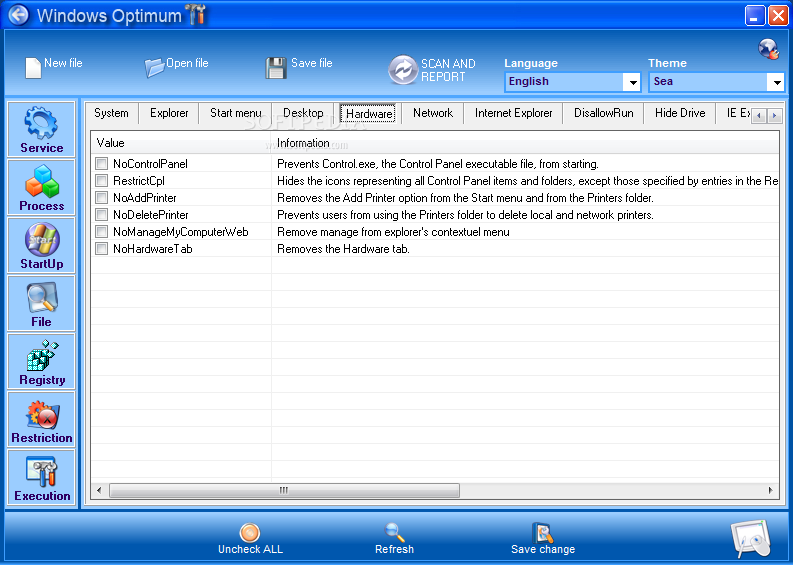Click the horizontal scrollbar left arrow
The image size is (793, 565).
(x=99, y=490)
